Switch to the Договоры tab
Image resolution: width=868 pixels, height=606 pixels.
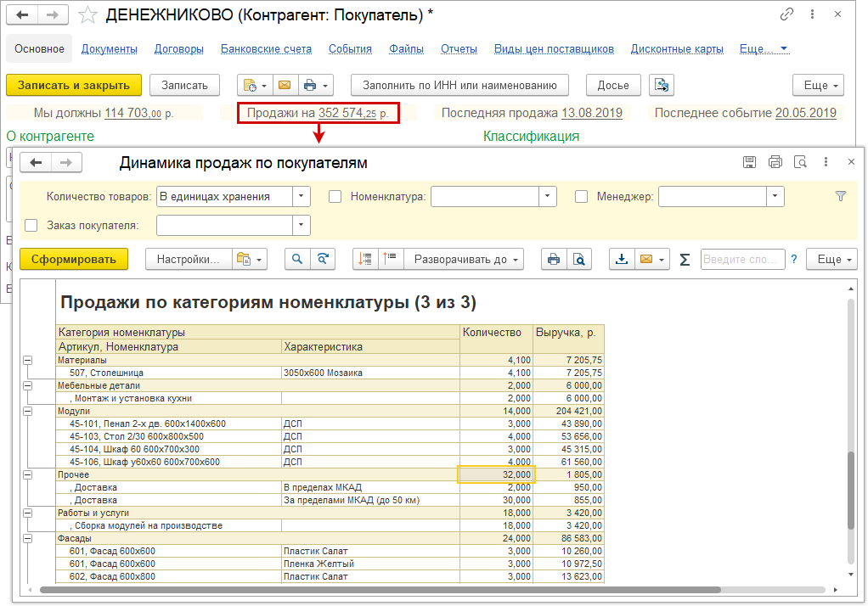pyautogui.click(x=178, y=49)
